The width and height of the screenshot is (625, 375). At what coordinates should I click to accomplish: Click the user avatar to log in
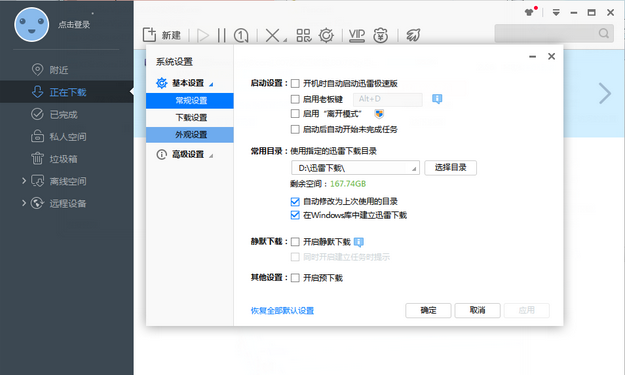[32, 25]
